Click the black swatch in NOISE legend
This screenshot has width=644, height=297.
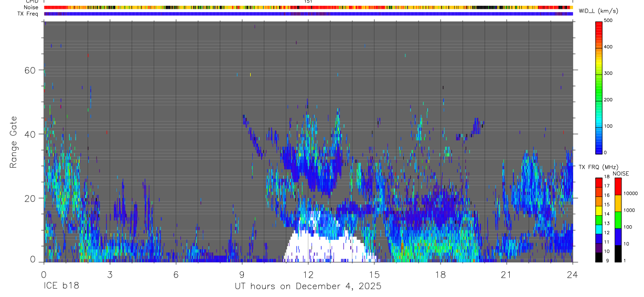tap(618, 253)
